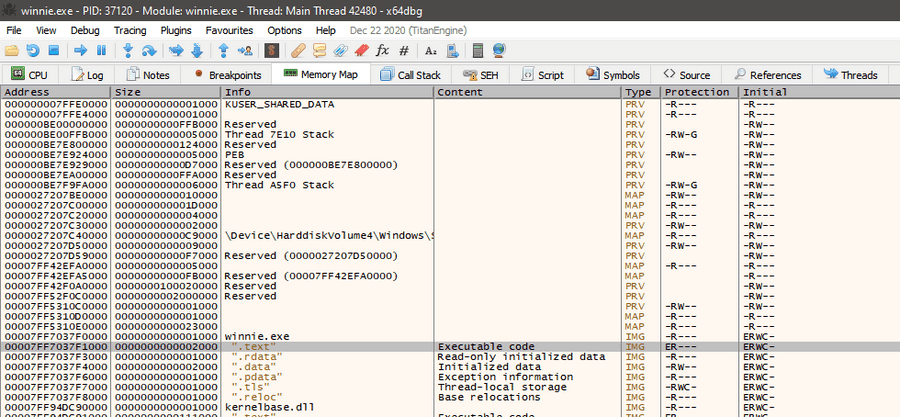Click the Step Over toolbar icon
The width and height of the screenshot is (900, 417).
[x=150, y=50]
